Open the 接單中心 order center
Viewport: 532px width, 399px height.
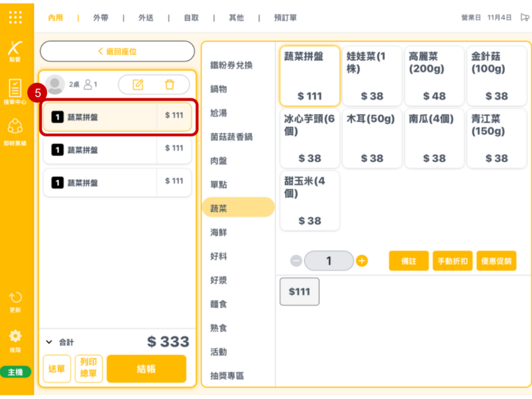[x=16, y=91]
